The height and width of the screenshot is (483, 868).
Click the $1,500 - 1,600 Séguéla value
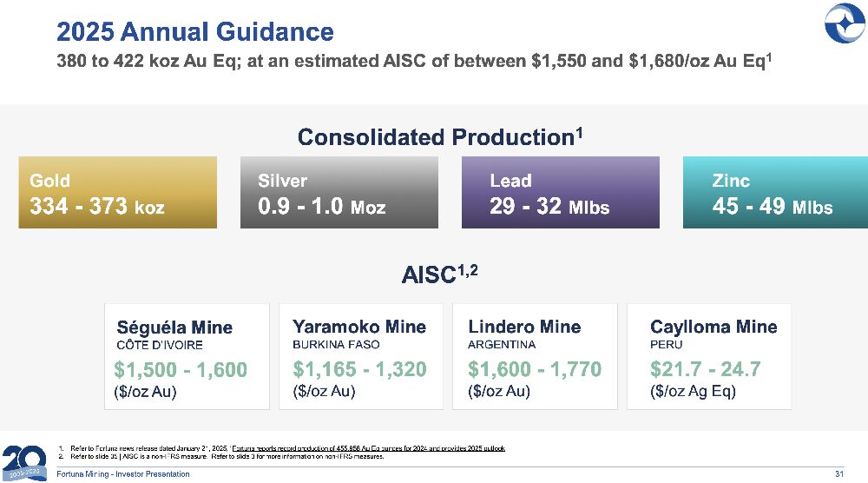(x=181, y=370)
